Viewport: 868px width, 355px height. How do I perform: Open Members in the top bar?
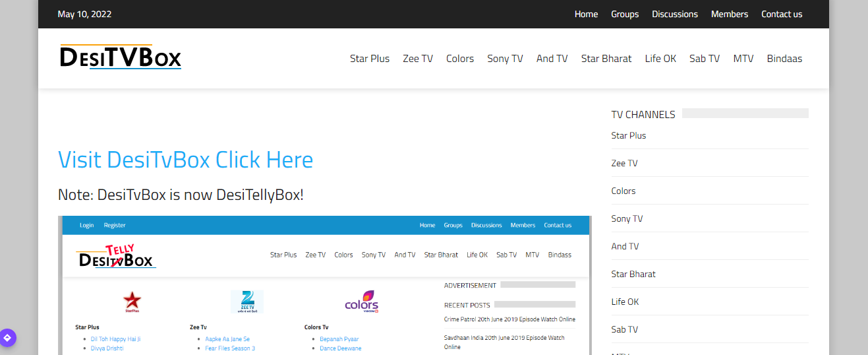pyautogui.click(x=730, y=14)
